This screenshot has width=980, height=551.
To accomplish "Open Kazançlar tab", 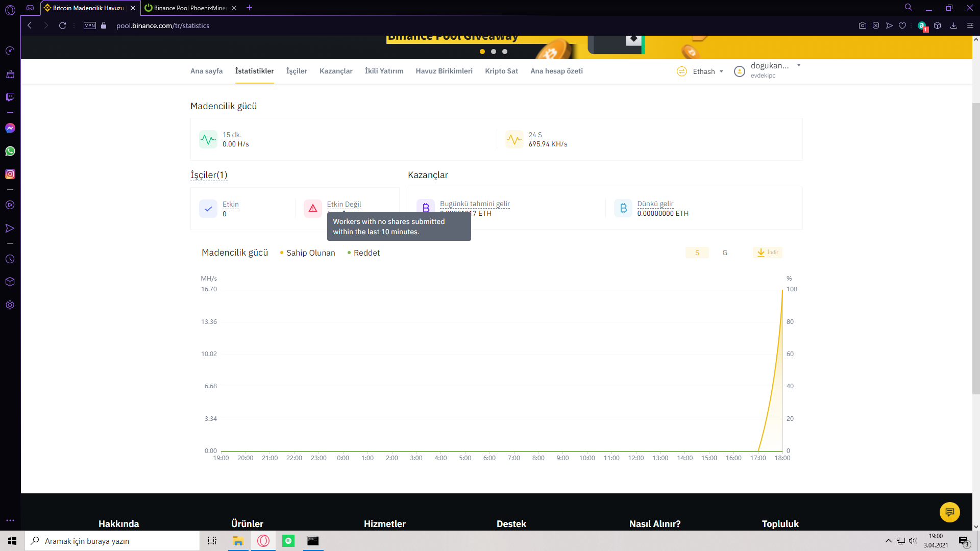I will [336, 71].
